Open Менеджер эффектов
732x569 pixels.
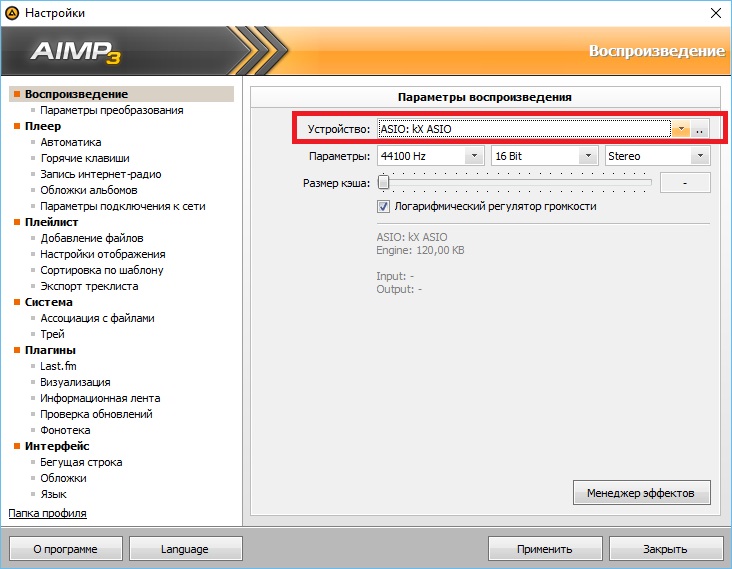[x=641, y=493]
